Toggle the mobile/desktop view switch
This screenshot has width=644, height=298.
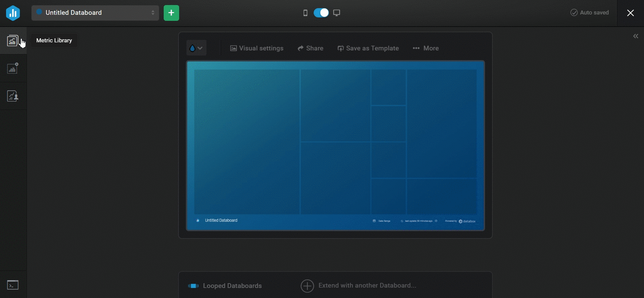(x=321, y=13)
